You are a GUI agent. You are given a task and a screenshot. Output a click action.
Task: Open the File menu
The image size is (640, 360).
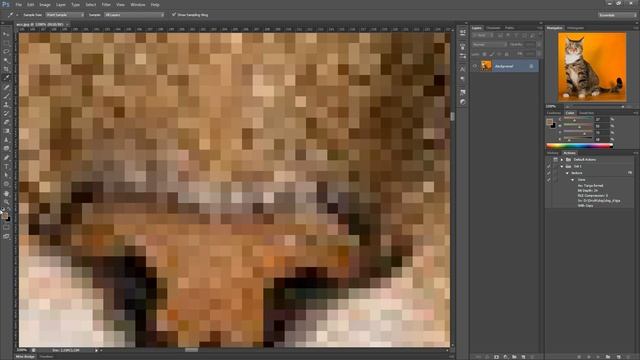tap(18, 4)
